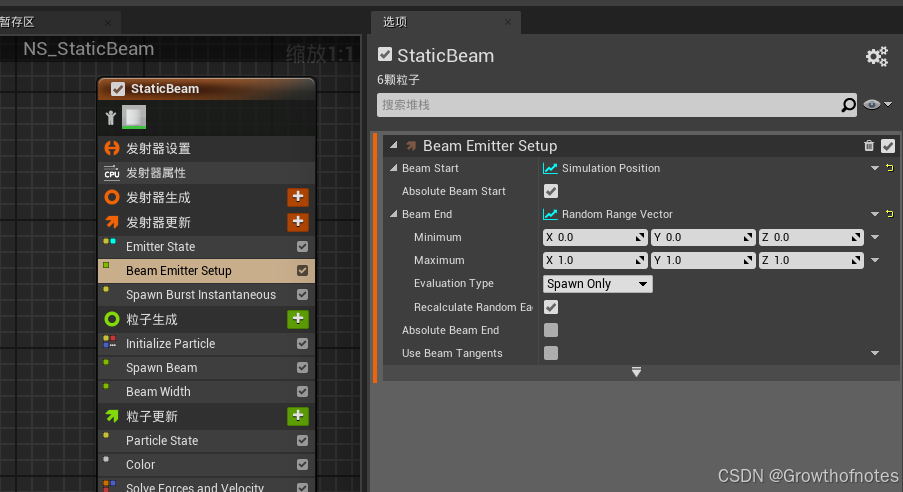This screenshot has height=492, width=903.
Task: Click the emitter properties person icon
Action: click(x=111, y=118)
